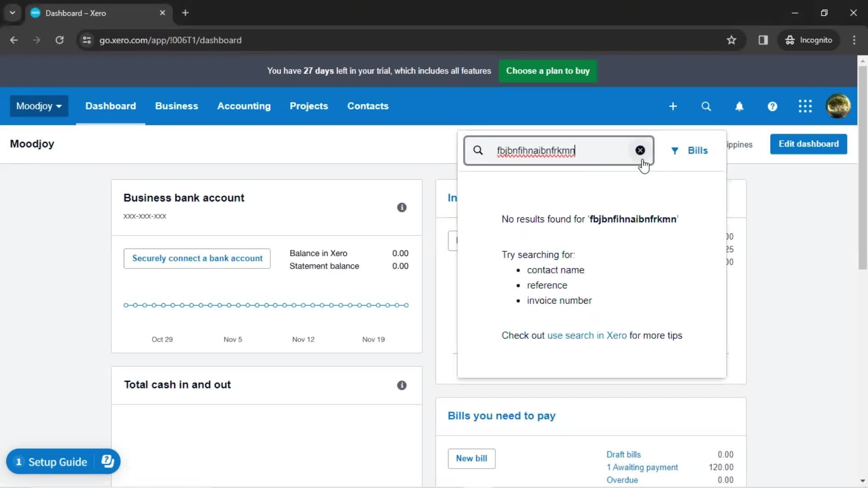Close the Dashboard – Xero tab
The image size is (868, 488).
(162, 13)
